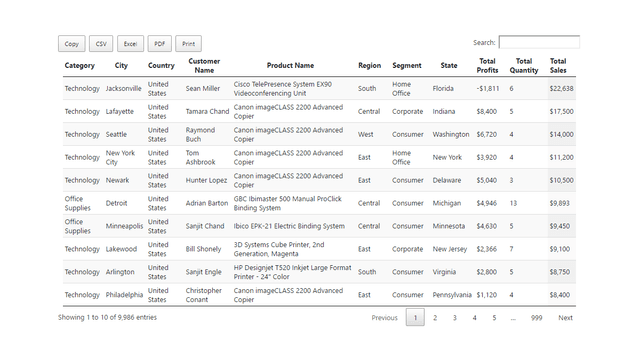
Task: Export the table as CSV
Action: (101, 44)
